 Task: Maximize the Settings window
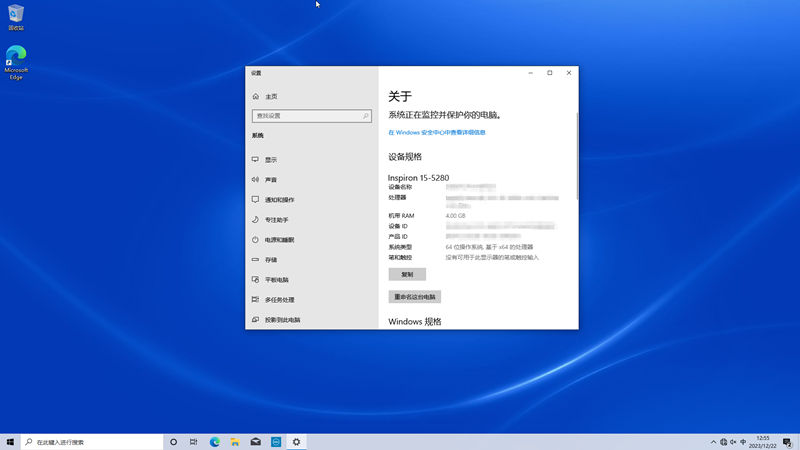coord(549,73)
